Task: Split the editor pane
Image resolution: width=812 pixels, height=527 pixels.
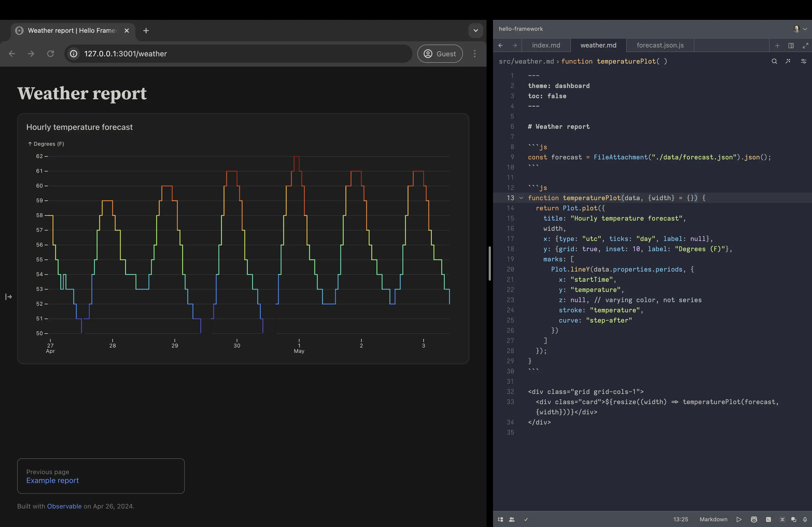Action: click(791, 45)
